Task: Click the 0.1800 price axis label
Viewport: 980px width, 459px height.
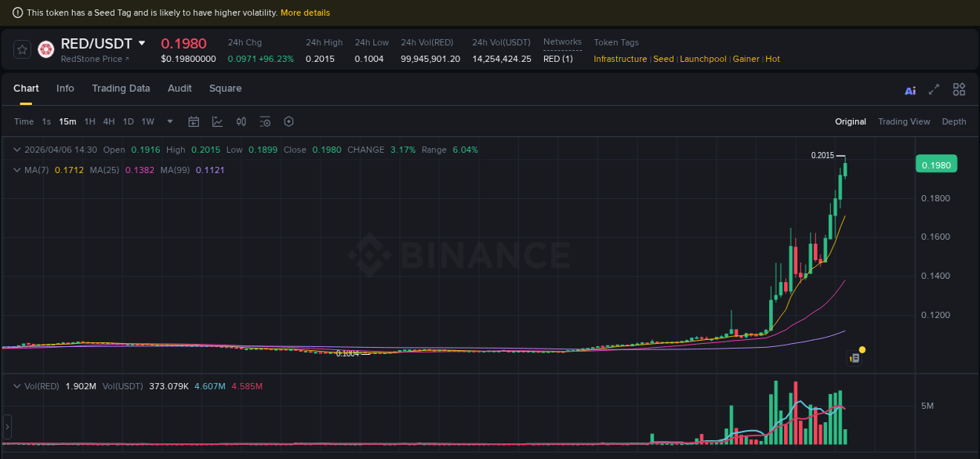Action: [935, 198]
